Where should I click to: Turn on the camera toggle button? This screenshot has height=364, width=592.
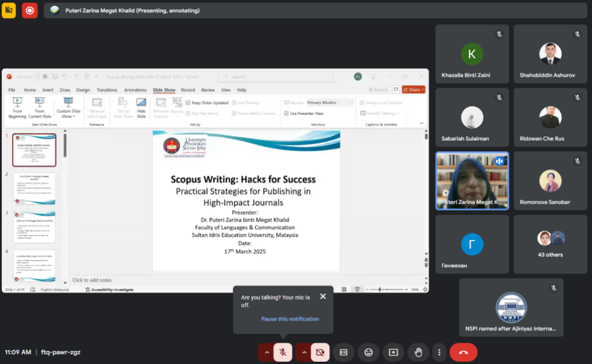[x=320, y=352]
